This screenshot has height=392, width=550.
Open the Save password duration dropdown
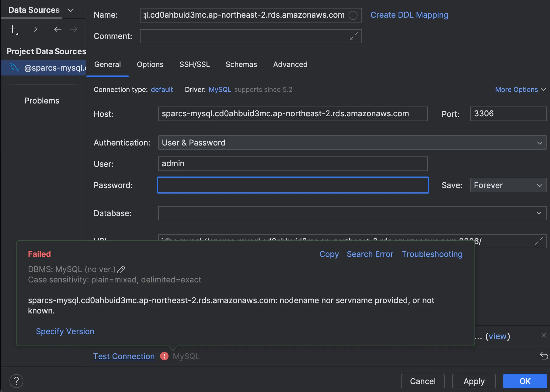508,185
